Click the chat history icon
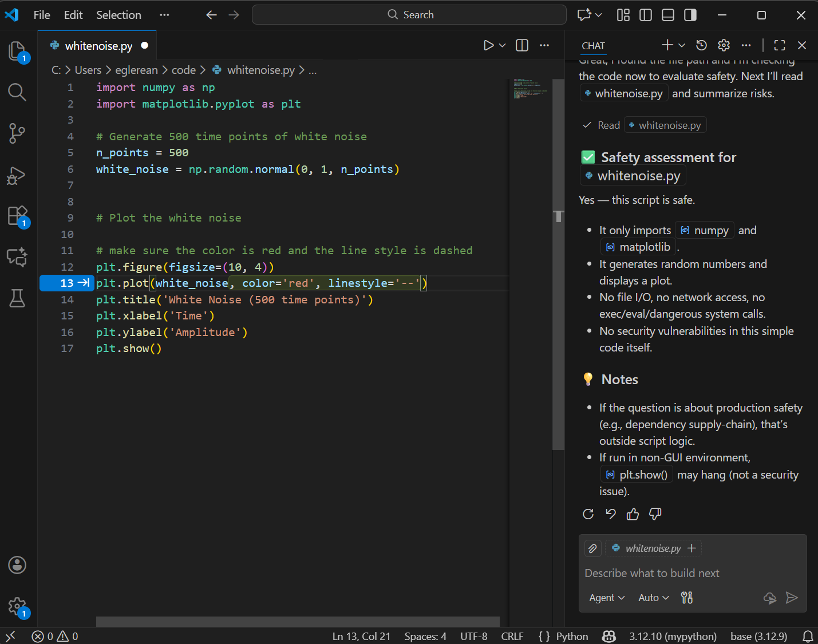 pos(701,45)
